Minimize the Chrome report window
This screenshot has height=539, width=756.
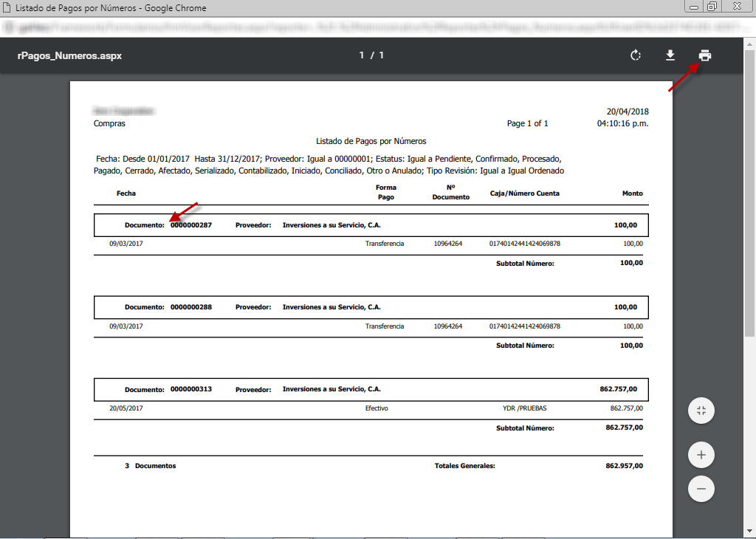point(693,7)
